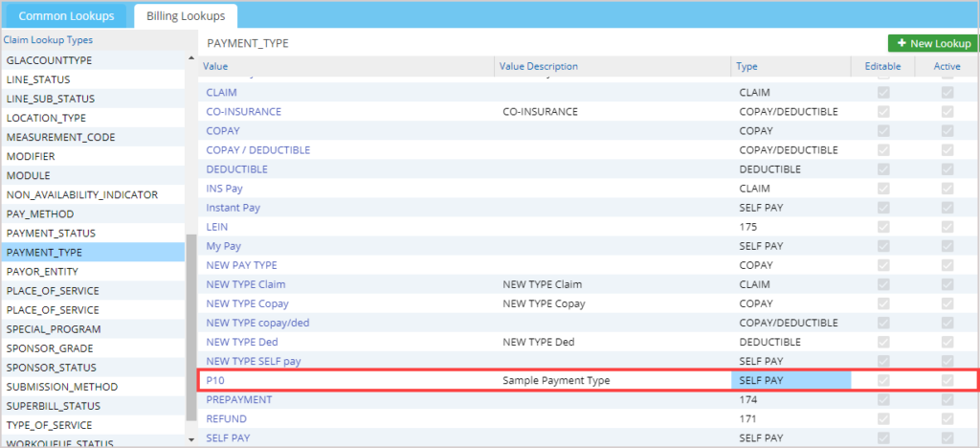This screenshot has width=980, height=448.
Task: Toggle Active checkbox for P10 row
Action: (947, 380)
